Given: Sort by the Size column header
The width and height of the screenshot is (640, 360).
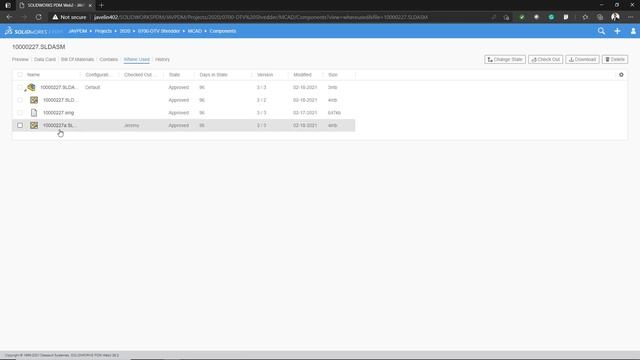Looking at the screenshot, I should pos(333,75).
